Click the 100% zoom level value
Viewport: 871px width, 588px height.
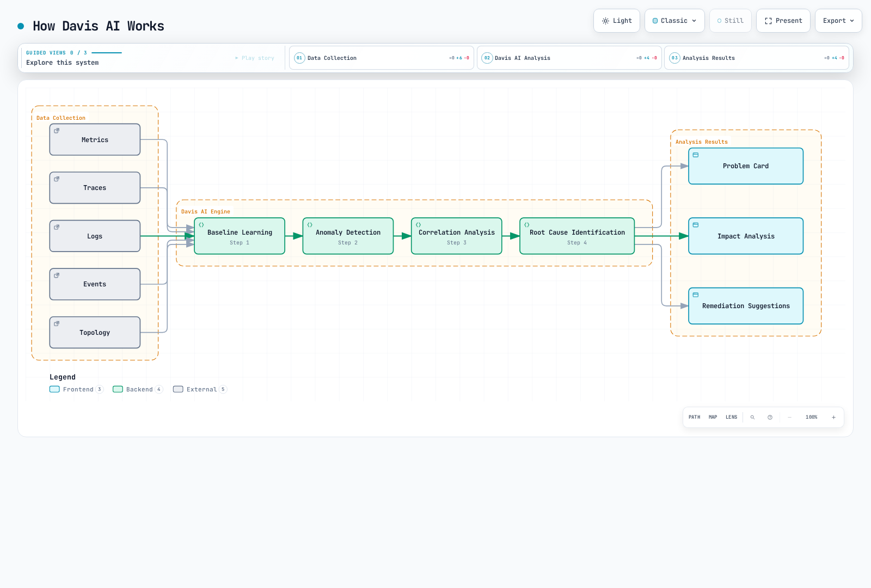tap(812, 418)
